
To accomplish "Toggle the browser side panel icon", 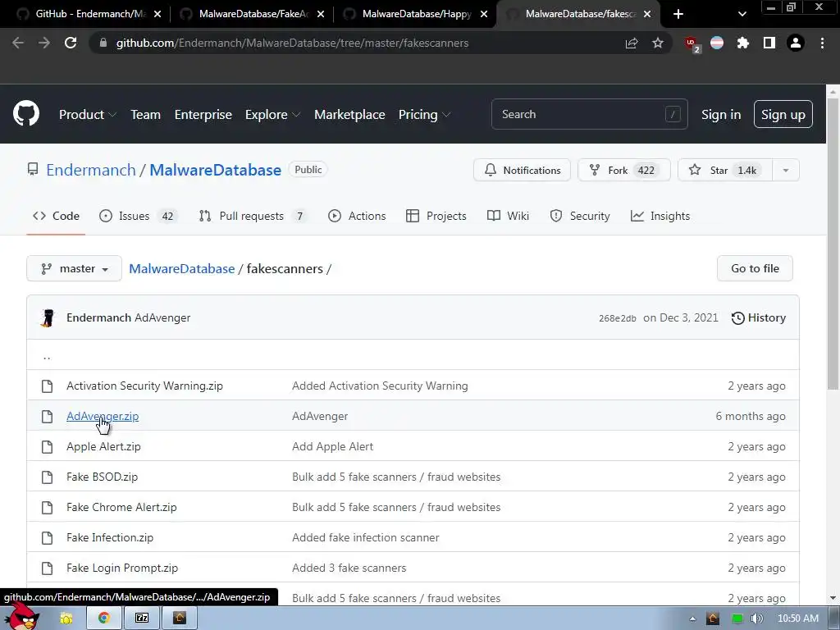I will [x=769, y=43].
